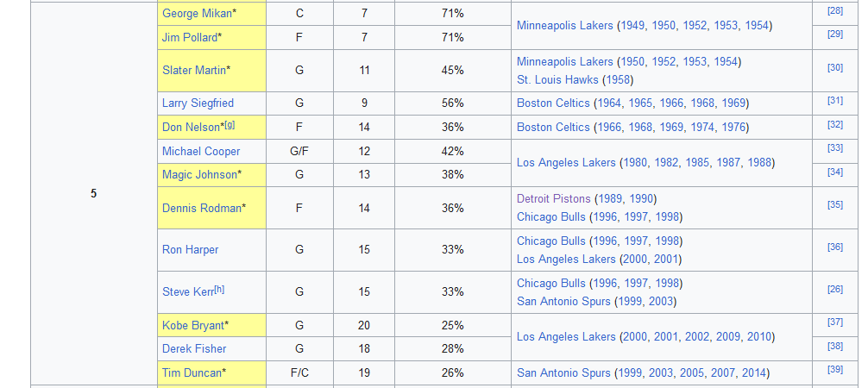Click the Jim Pollard player link
The image size is (868, 388).
[x=189, y=37]
